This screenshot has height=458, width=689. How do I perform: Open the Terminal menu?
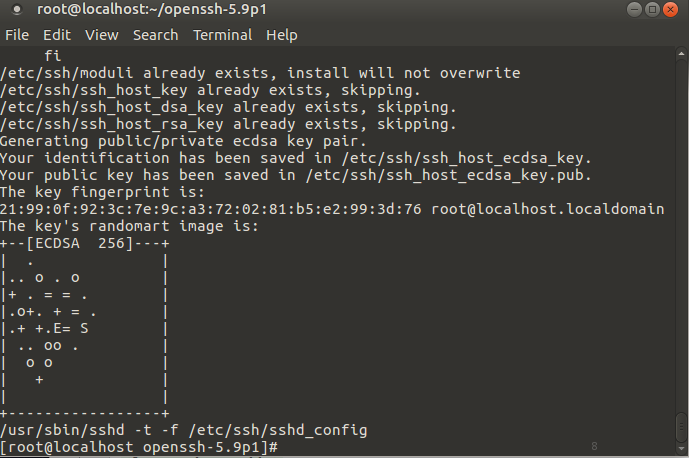coord(222,35)
